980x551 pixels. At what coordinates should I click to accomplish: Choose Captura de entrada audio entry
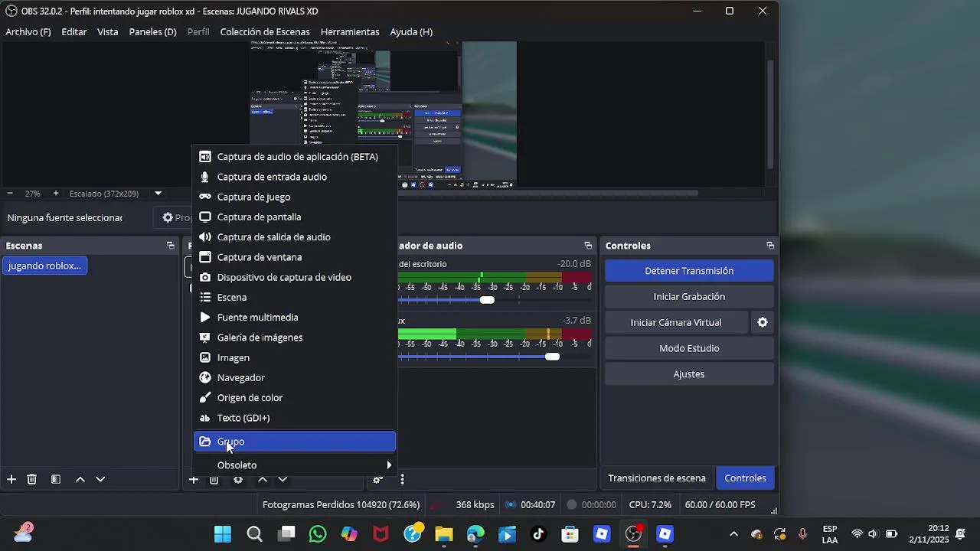pos(295,177)
